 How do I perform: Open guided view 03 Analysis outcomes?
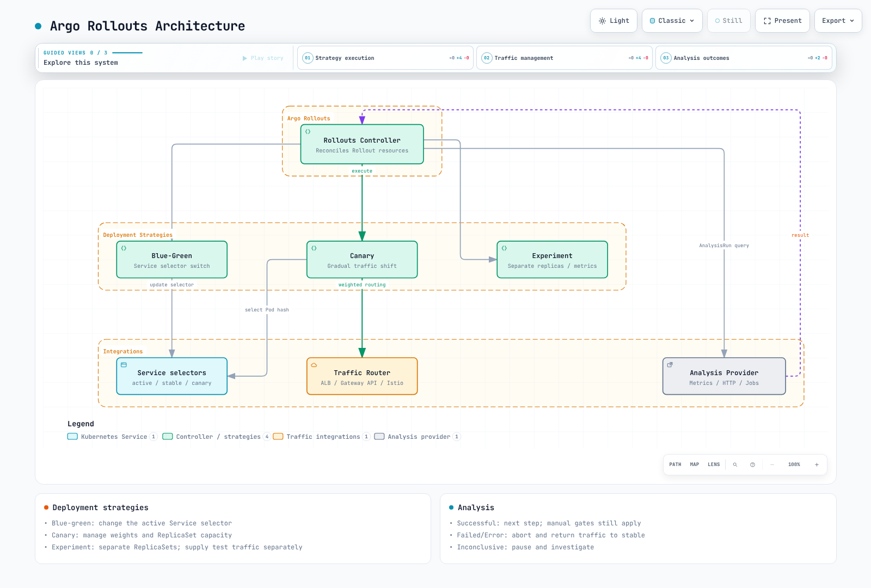click(744, 58)
